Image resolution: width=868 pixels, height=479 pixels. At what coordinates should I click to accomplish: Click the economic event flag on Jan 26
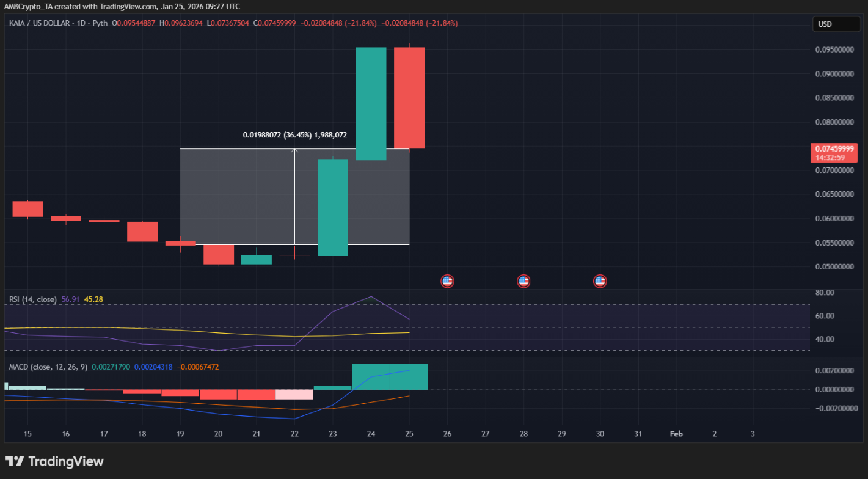tap(447, 281)
